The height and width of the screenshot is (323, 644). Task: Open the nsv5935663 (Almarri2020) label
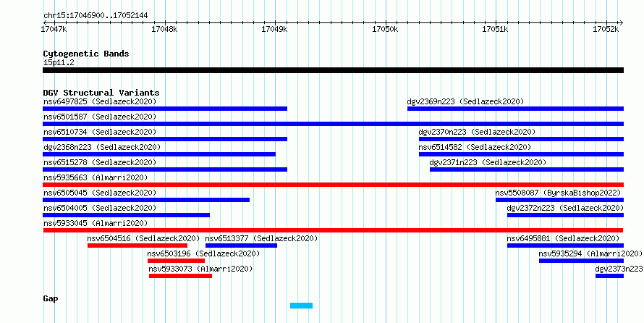[96, 177]
